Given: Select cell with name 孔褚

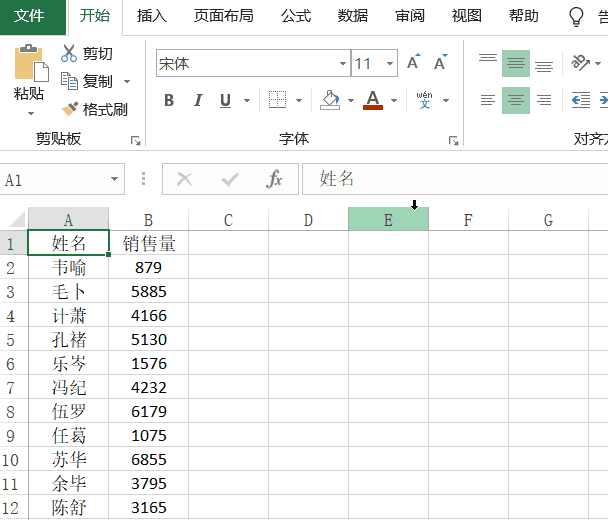Looking at the screenshot, I should click(x=69, y=339).
